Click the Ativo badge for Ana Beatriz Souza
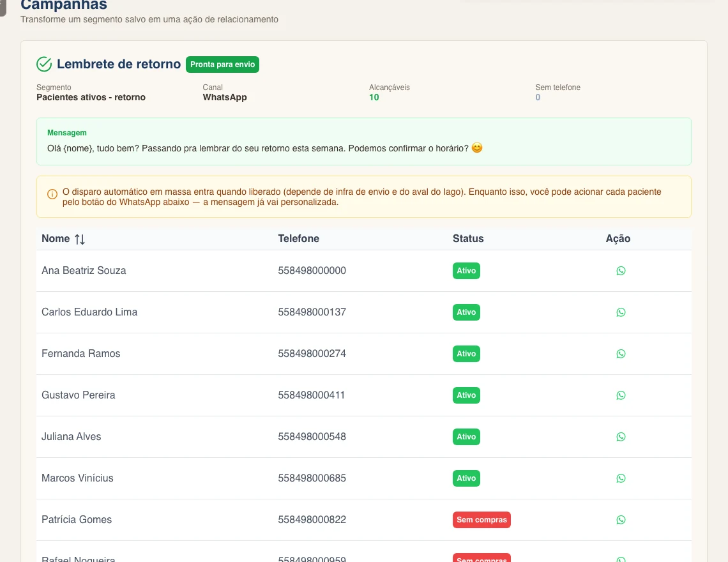 point(466,271)
